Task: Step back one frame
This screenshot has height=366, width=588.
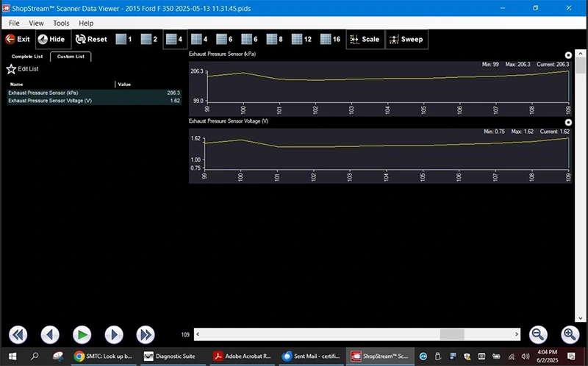Action: click(50, 334)
